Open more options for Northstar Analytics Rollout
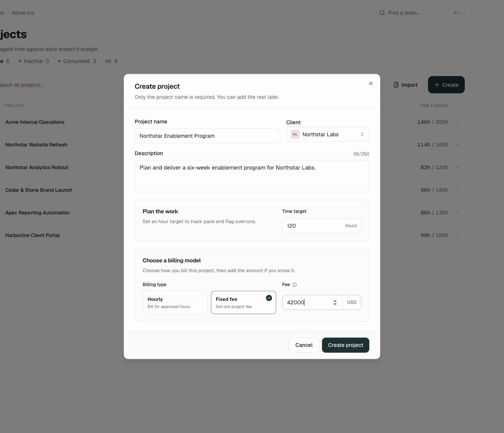This screenshot has width=504, height=433. click(456, 167)
